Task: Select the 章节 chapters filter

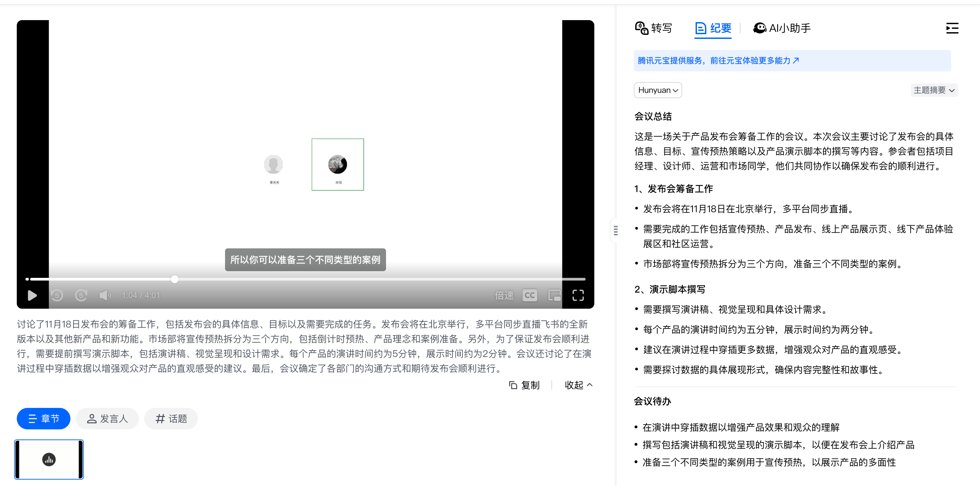Action: pyautogui.click(x=43, y=418)
